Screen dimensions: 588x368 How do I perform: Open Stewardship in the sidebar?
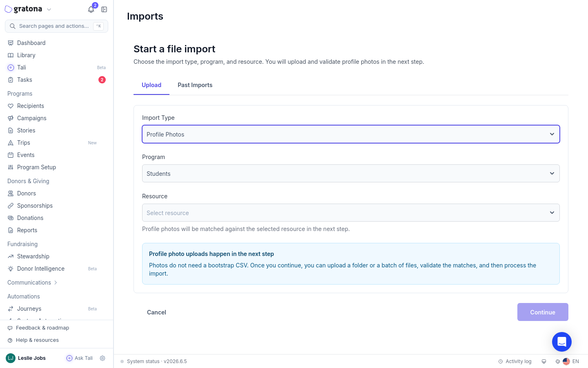point(56,256)
